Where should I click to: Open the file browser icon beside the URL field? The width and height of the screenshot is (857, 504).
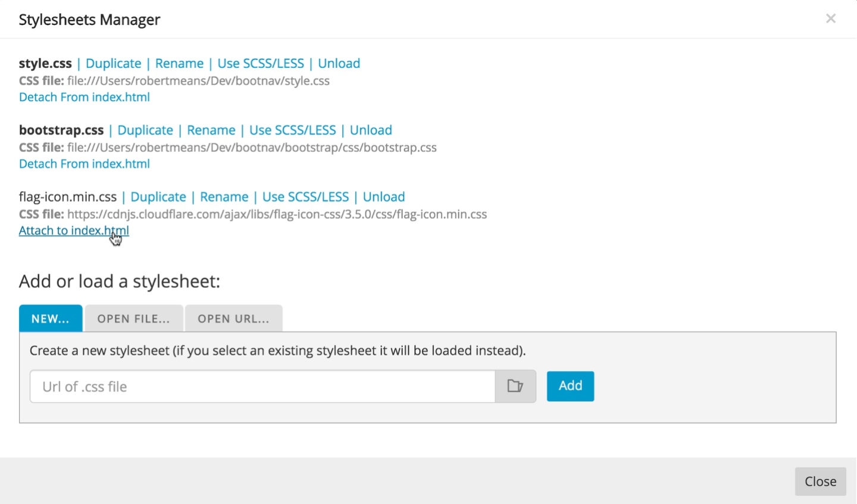515,386
